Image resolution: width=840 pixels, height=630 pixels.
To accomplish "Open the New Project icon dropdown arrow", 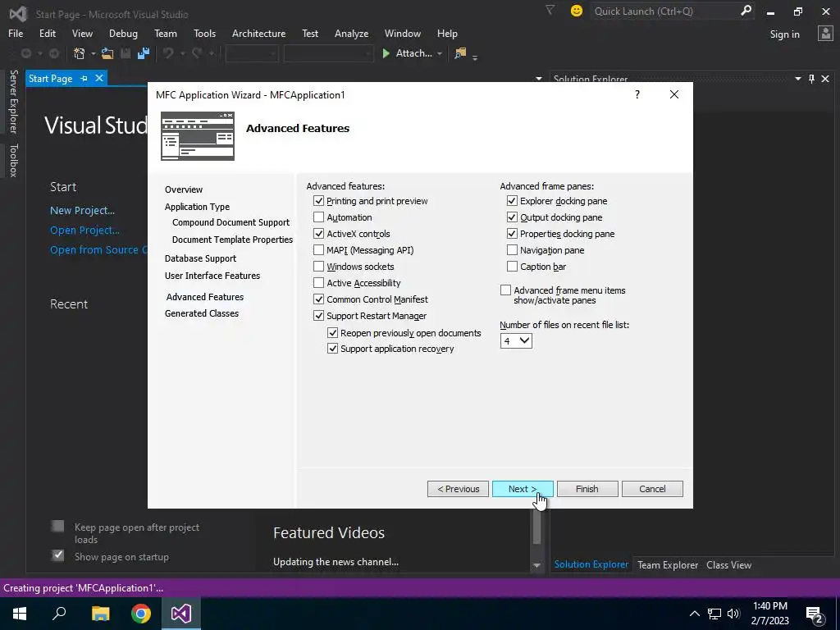I will tap(93, 53).
